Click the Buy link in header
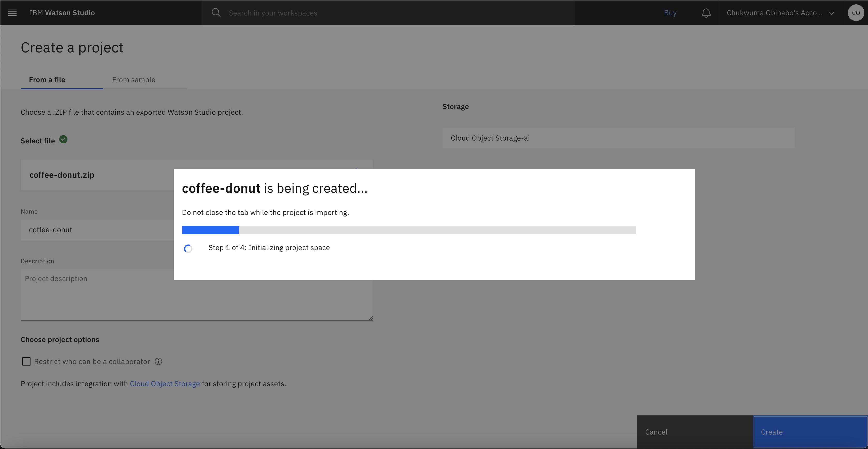The width and height of the screenshot is (868, 449). pos(670,13)
